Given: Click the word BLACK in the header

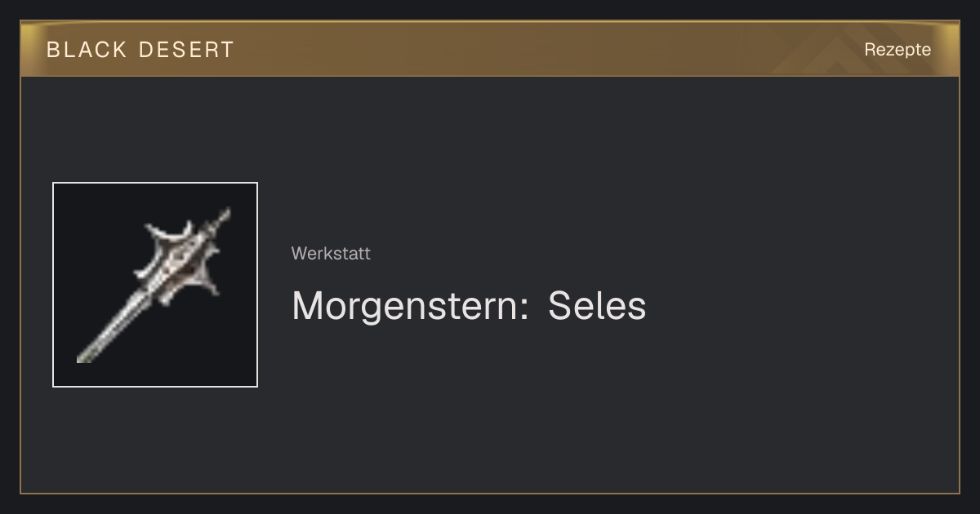Looking at the screenshot, I should click(x=87, y=50).
